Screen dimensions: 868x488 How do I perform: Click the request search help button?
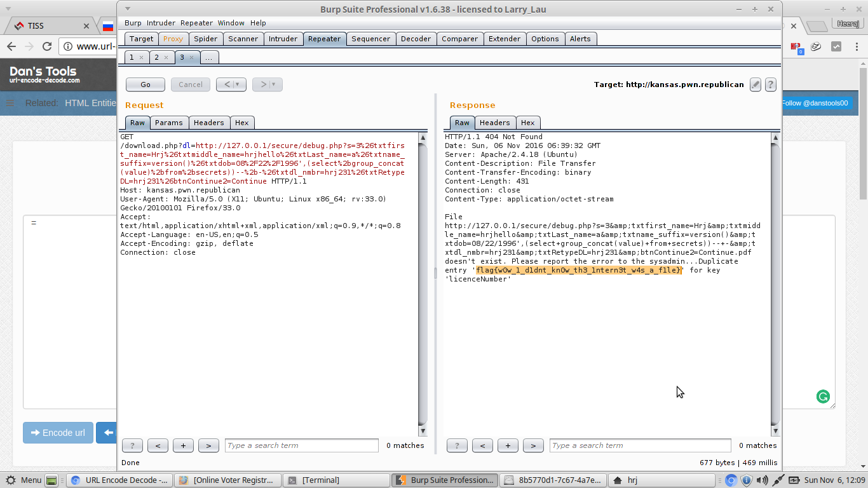(132, 445)
